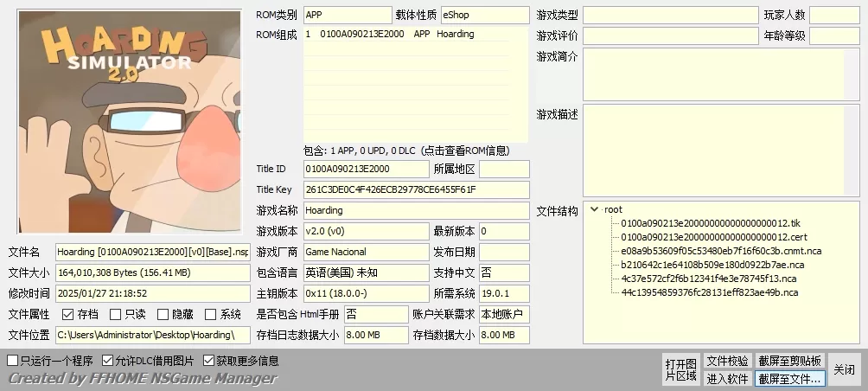This screenshot has width=868, height=391.
Task: Click the 进入软件 button
Action: tap(727, 378)
